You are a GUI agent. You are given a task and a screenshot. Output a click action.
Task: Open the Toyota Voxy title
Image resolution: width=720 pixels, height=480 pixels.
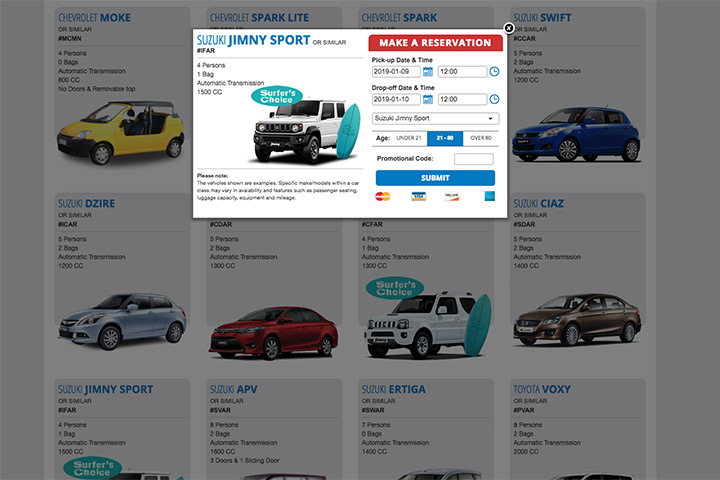pos(542,390)
